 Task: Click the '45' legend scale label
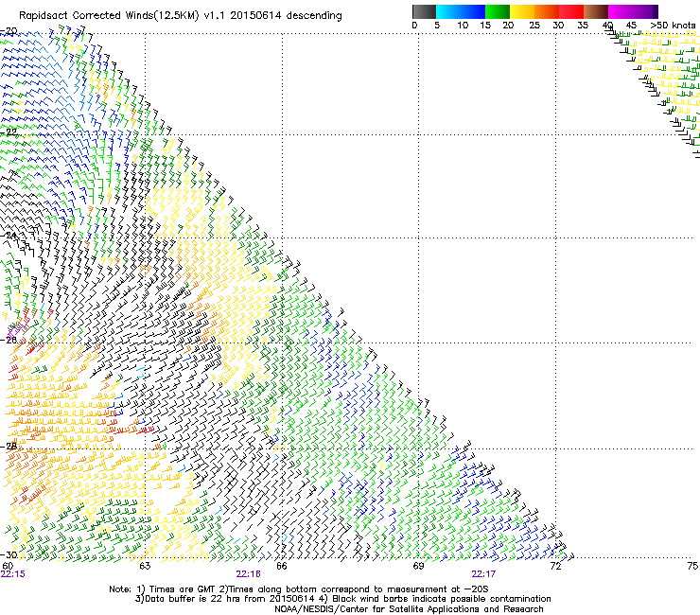point(631,26)
